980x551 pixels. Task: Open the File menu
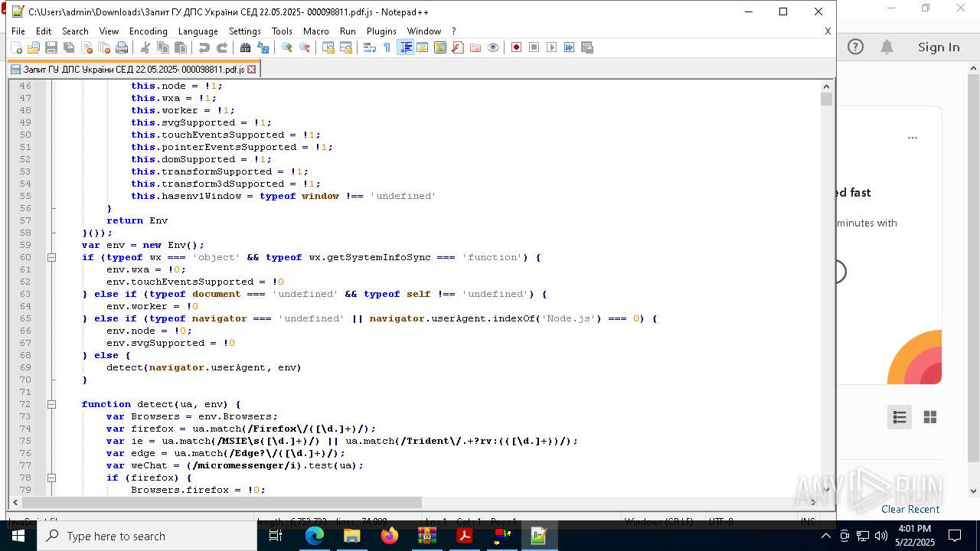tap(18, 31)
